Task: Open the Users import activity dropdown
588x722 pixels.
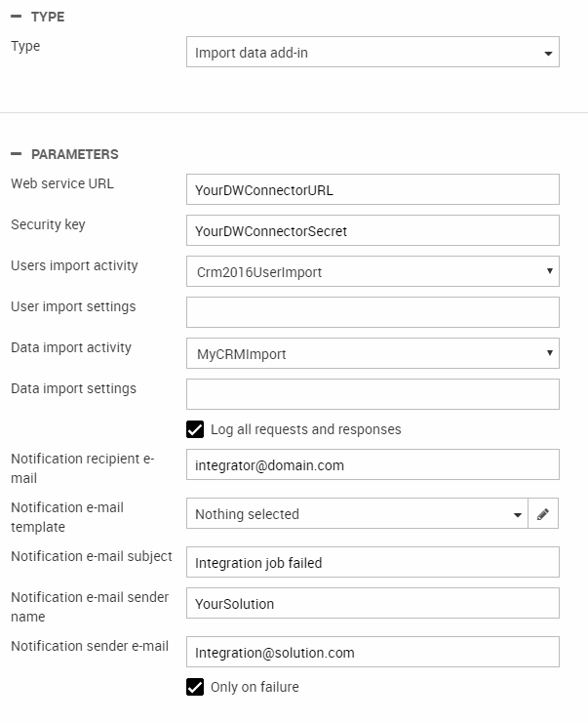Action: tap(372, 271)
